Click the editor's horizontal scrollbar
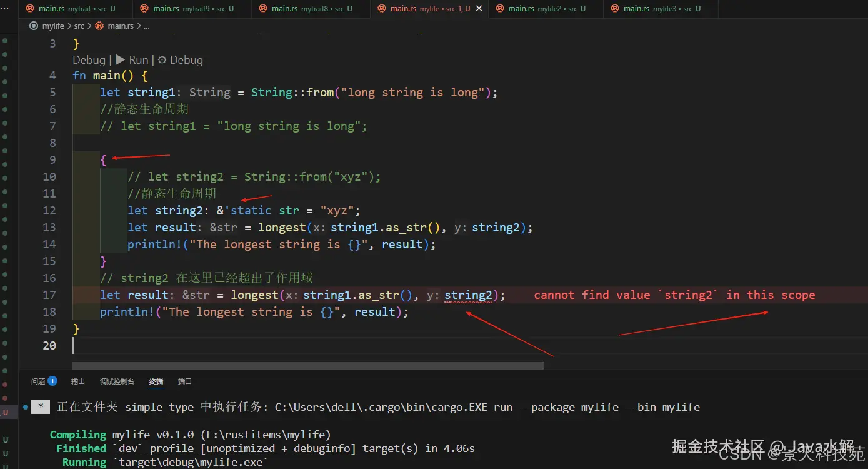The width and height of the screenshot is (868, 469). click(308, 365)
